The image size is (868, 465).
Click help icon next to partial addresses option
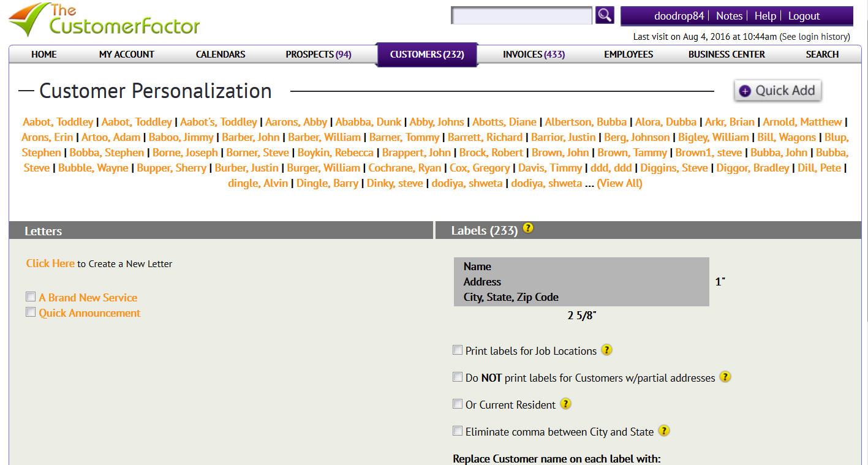(725, 377)
